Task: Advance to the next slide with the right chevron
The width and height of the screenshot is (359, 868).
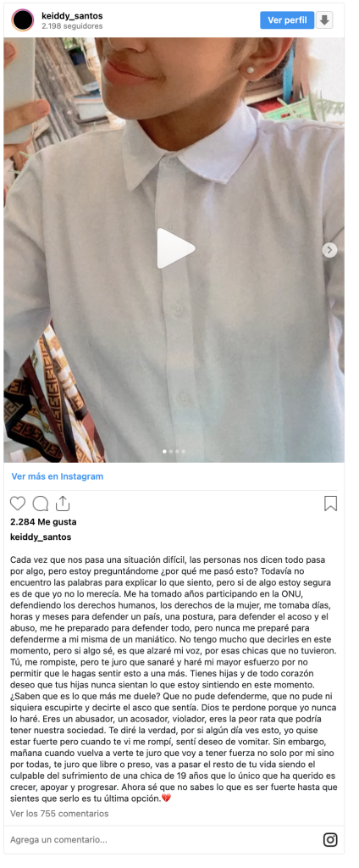Action: click(x=329, y=250)
